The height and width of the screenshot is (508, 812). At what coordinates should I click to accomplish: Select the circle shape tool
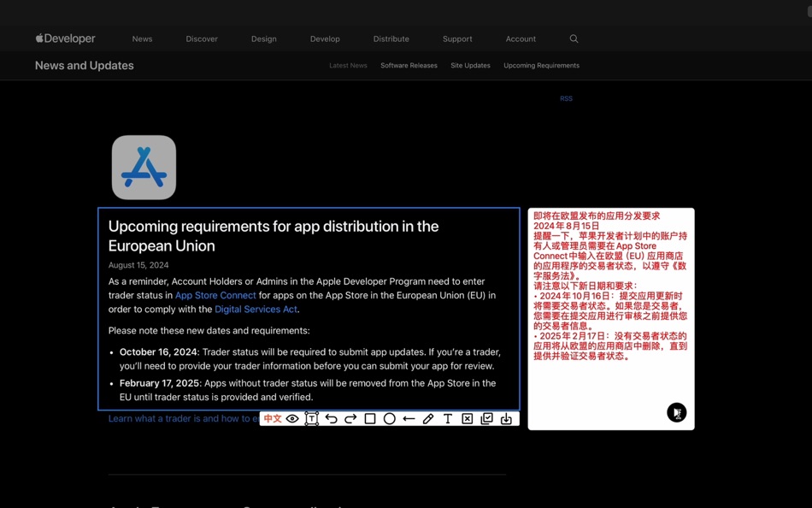click(x=390, y=419)
